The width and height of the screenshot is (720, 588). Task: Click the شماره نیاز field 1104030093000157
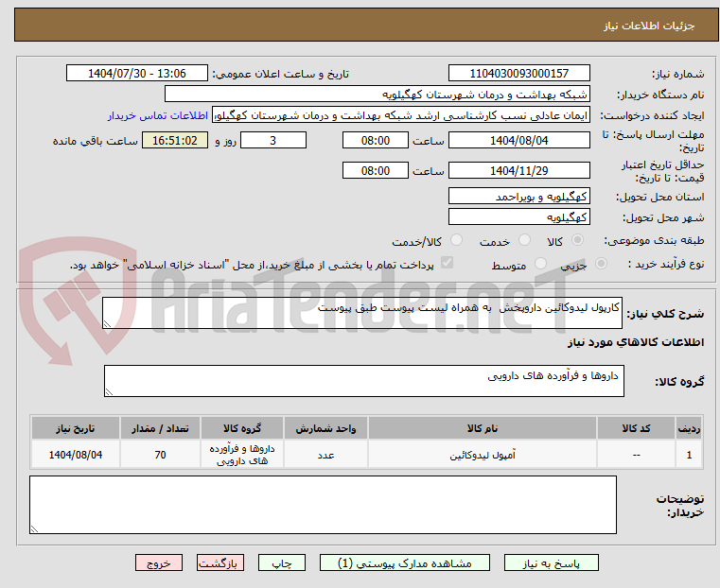pyautogui.click(x=518, y=74)
